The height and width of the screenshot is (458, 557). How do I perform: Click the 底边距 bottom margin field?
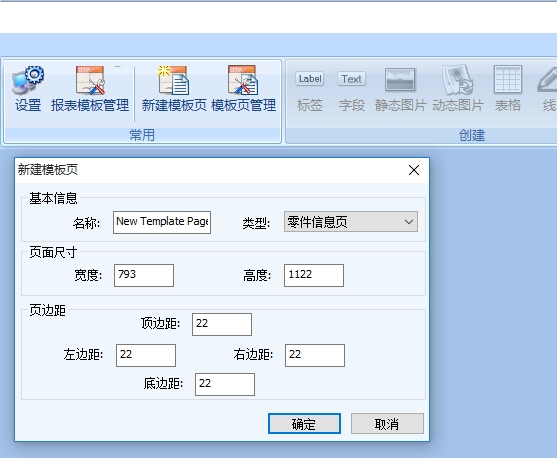pyautogui.click(x=225, y=384)
